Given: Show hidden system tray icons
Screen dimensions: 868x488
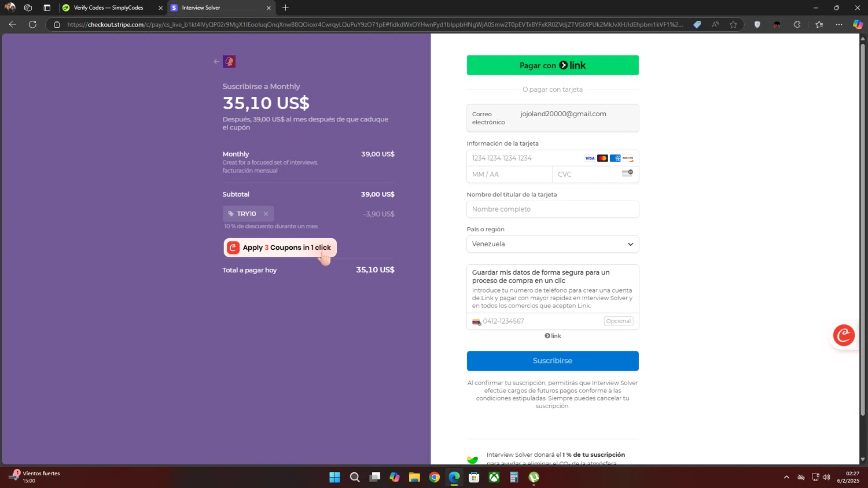Looking at the screenshot, I should pos(786,477).
